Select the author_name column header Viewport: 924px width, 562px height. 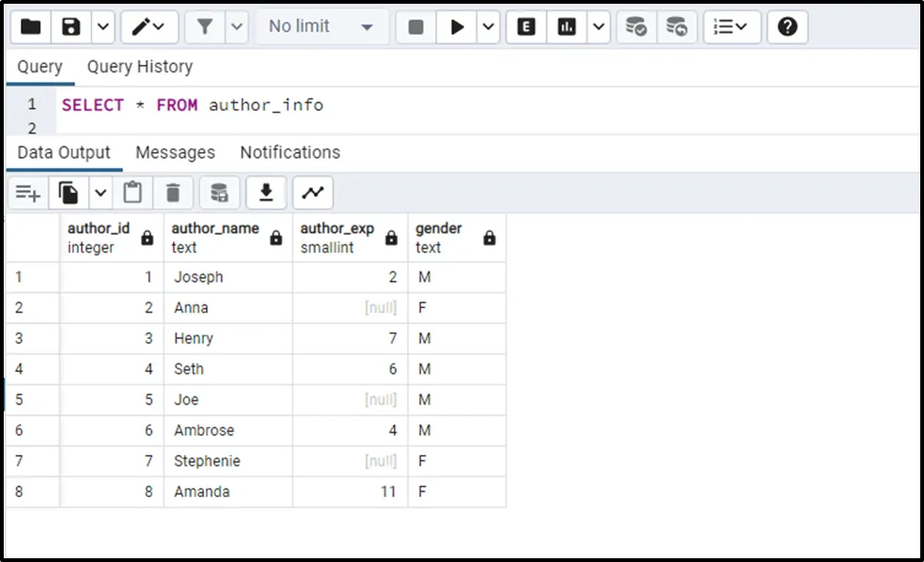(215, 238)
